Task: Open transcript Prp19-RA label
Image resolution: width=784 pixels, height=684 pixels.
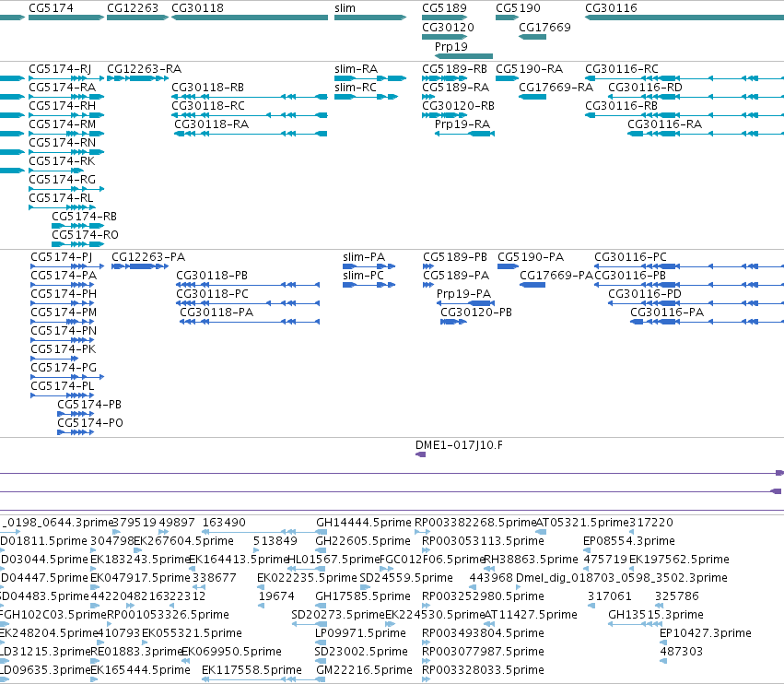Action: (462, 124)
